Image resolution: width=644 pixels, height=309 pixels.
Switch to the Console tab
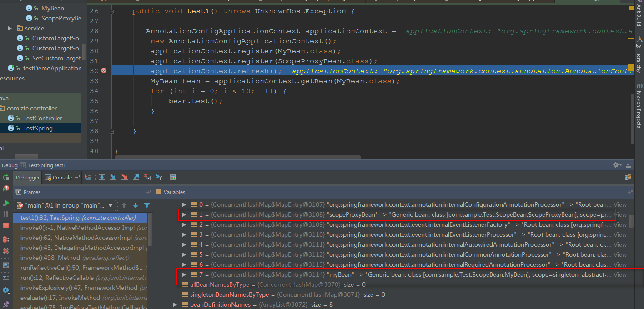(x=62, y=178)
